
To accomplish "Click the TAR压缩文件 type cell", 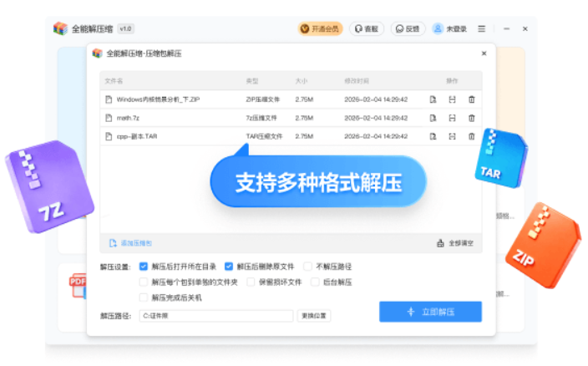I will (265, 136).
